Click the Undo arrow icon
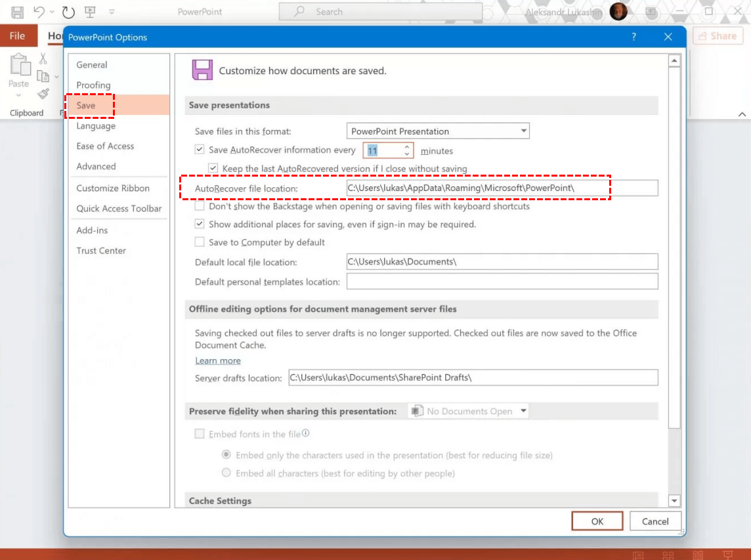The height and width of the screenshot is (560, 751). click(39, 12)
